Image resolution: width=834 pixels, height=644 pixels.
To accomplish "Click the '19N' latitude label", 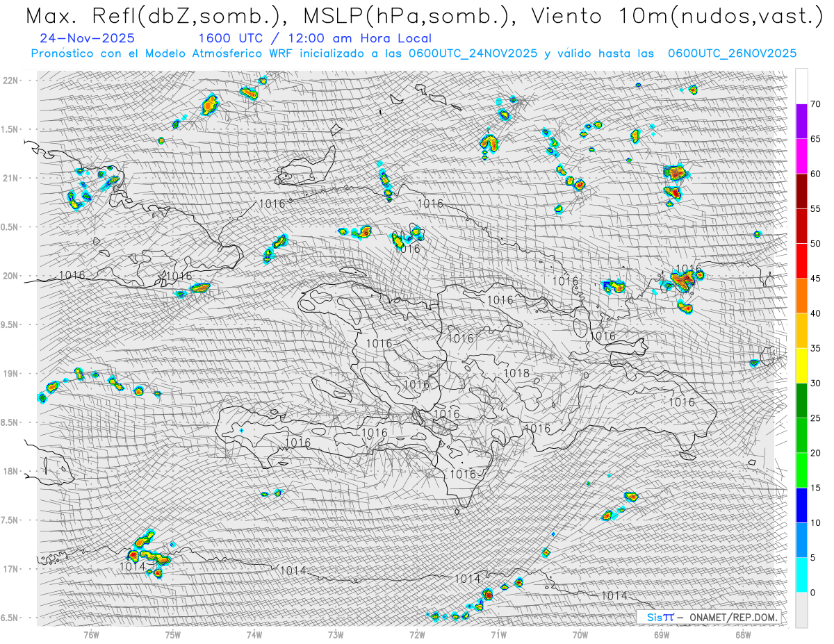I will [11, 373].
